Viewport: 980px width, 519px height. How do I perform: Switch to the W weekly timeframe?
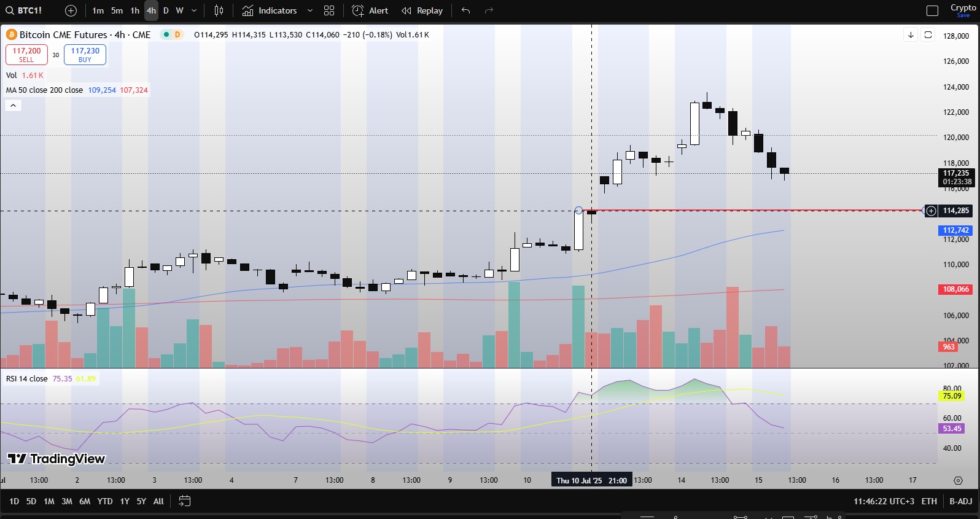coord(179,10)
